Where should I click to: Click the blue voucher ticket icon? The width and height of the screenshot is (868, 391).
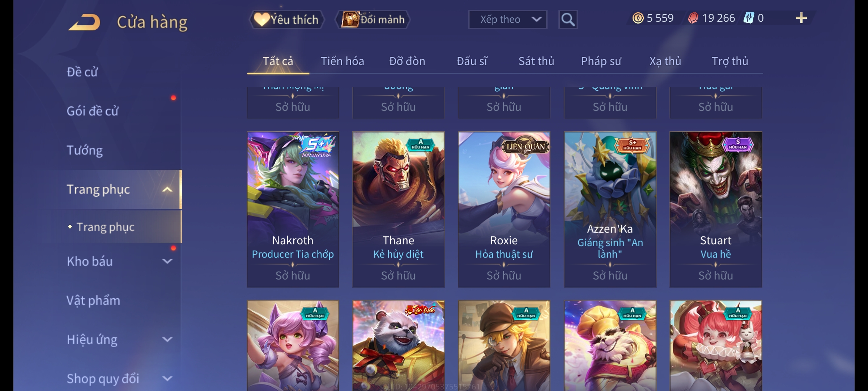(749, 18)
